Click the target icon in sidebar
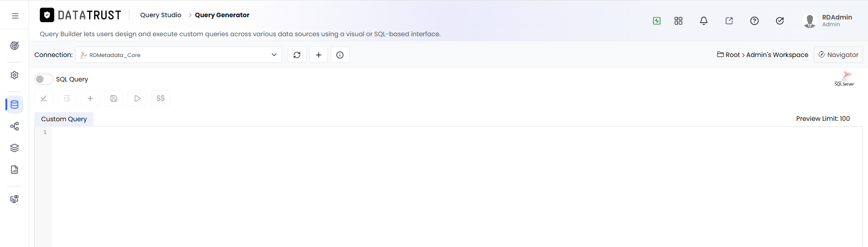 pyautogui.click(x=14, y=46)
